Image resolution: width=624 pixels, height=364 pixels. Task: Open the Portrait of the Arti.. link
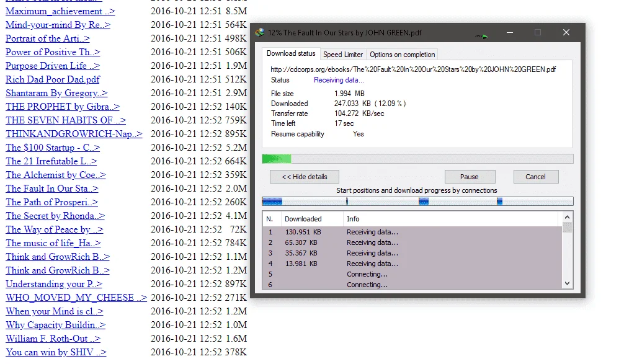(x=48, y=38)
